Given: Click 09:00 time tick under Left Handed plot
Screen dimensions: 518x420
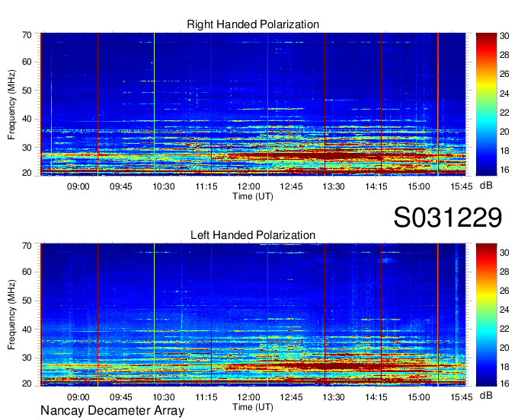Looking at the screenshot, I should [x=78, y=397].
